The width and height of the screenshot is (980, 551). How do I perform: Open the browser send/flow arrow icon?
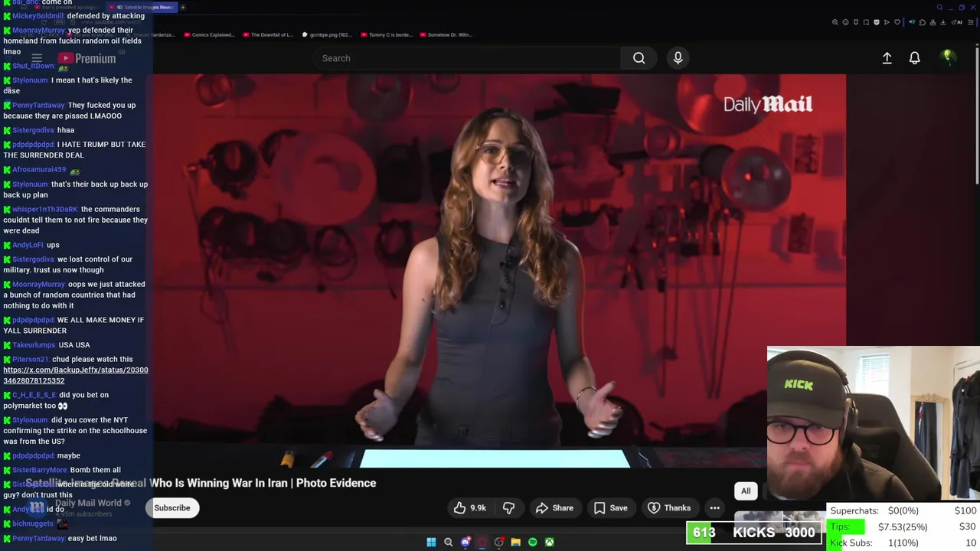click(887, 22)
